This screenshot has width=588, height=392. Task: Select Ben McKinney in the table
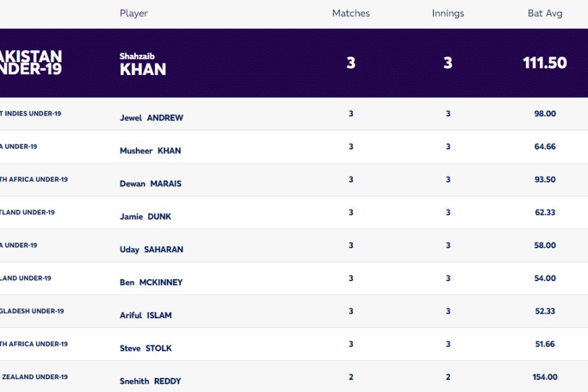click(x=151, y=283)
